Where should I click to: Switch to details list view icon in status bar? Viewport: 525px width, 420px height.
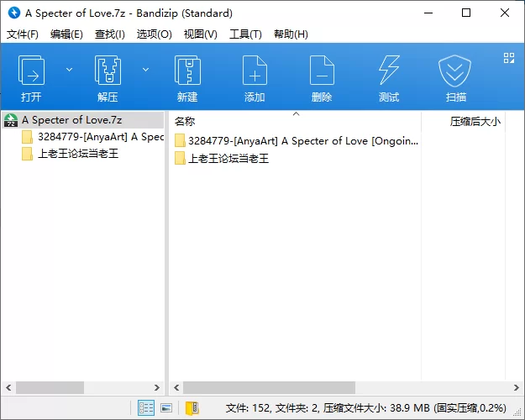146,408
